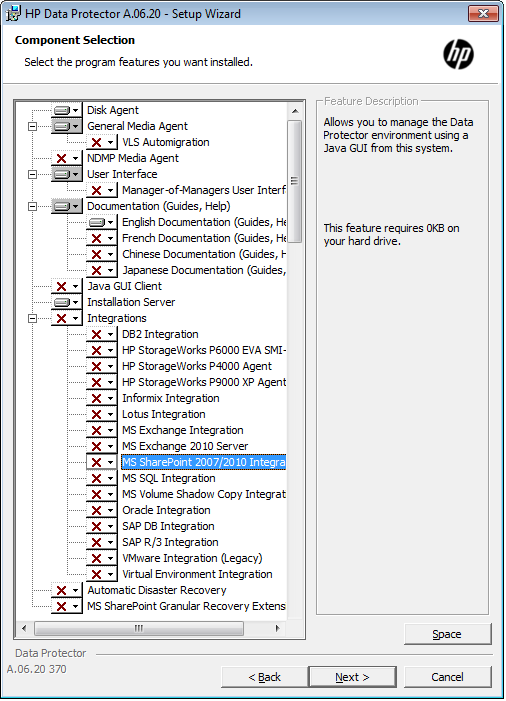
Task: Select Automatic Disaster Recovery feature
Action: 157,591
